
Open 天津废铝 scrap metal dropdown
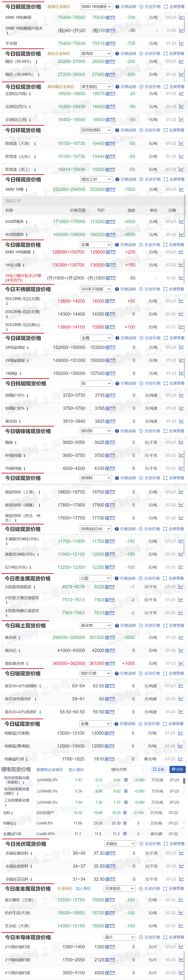click(120, 888)
